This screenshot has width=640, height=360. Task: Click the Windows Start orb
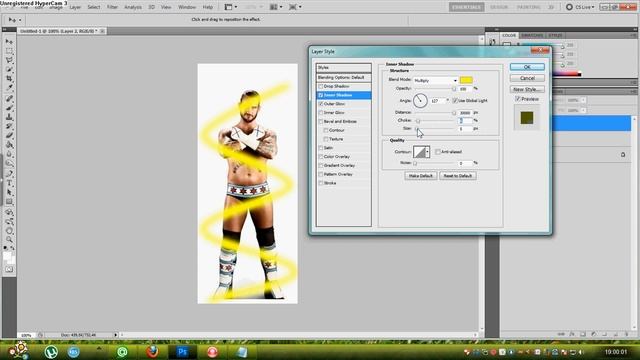pos(19,351)
